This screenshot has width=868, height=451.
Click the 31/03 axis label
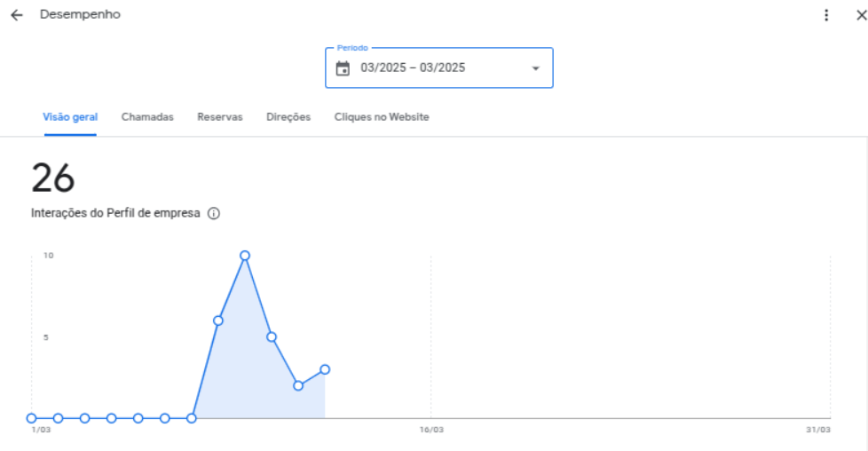[817, 430]
